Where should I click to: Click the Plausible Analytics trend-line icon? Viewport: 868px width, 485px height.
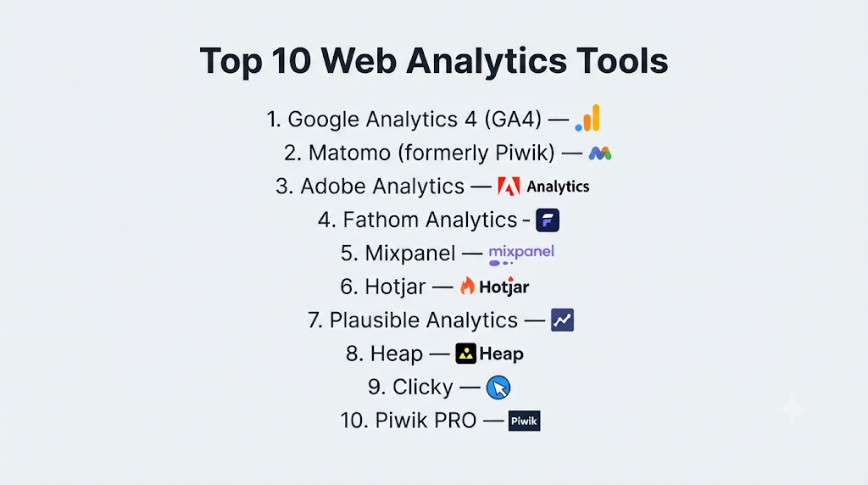pos(563,320)
